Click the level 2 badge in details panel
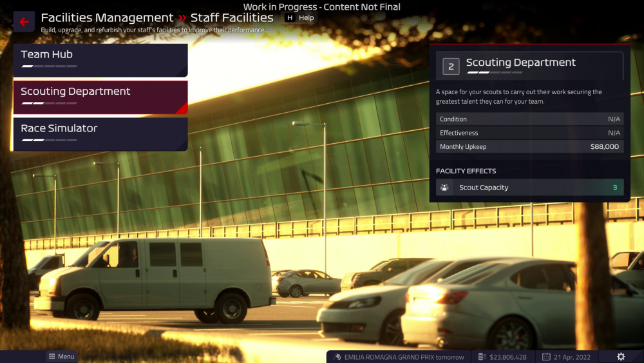644x363 pixels. click(x=451, y=66)
